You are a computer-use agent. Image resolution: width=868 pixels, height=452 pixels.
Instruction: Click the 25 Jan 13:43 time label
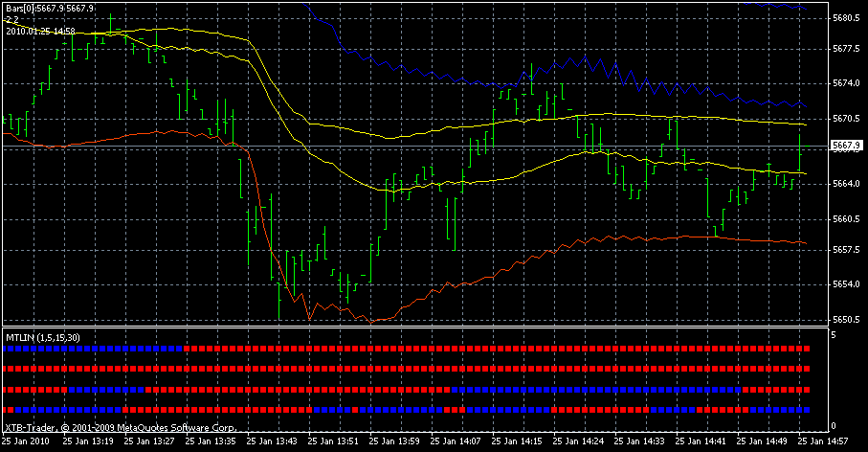(272, 441)
